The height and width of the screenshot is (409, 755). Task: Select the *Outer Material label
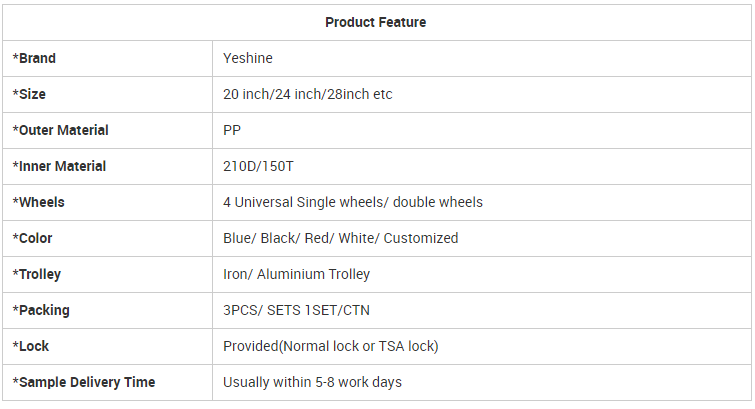[61, 130]
